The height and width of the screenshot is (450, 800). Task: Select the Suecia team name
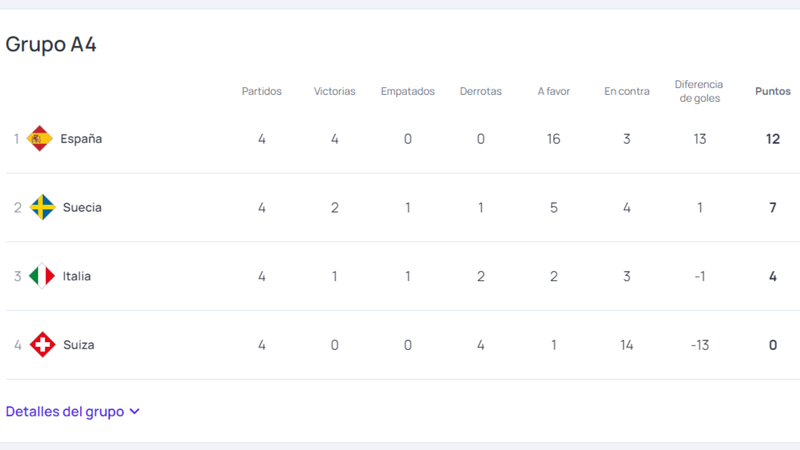pos(82,208)
